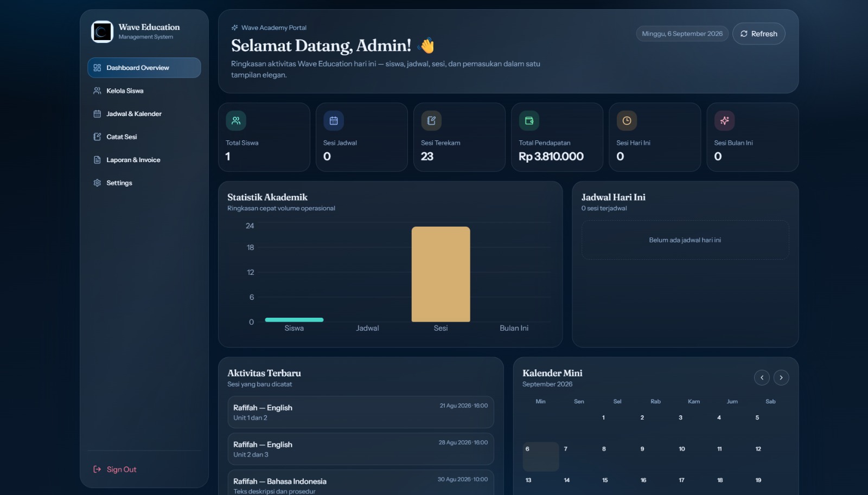Open Dashboard Overview menu item
Viewport: 868px width, 495px height.
click(144, 68)
